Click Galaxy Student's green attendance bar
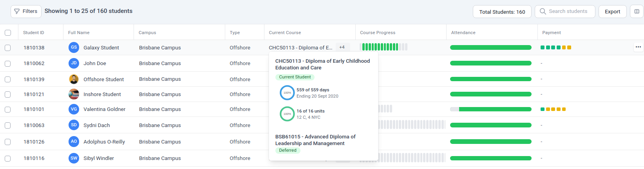 [x=490, y=47]
